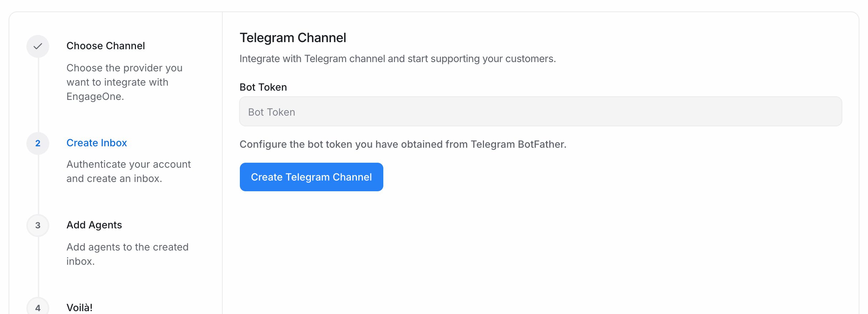Open the Choose Channel step title
Viewport: 868px width, 314px height.
(x=106, y=46)
